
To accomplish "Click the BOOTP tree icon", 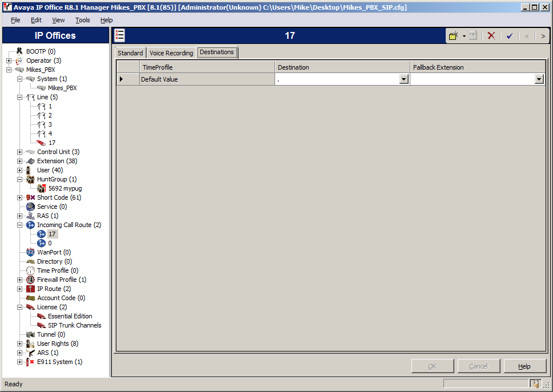I will (x=19, y=51).
